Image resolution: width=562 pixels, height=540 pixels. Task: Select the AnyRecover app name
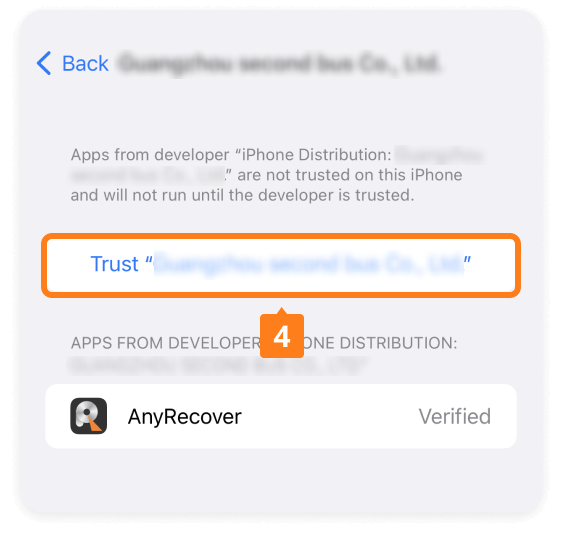pyautogui.click(x=185, y=417)
